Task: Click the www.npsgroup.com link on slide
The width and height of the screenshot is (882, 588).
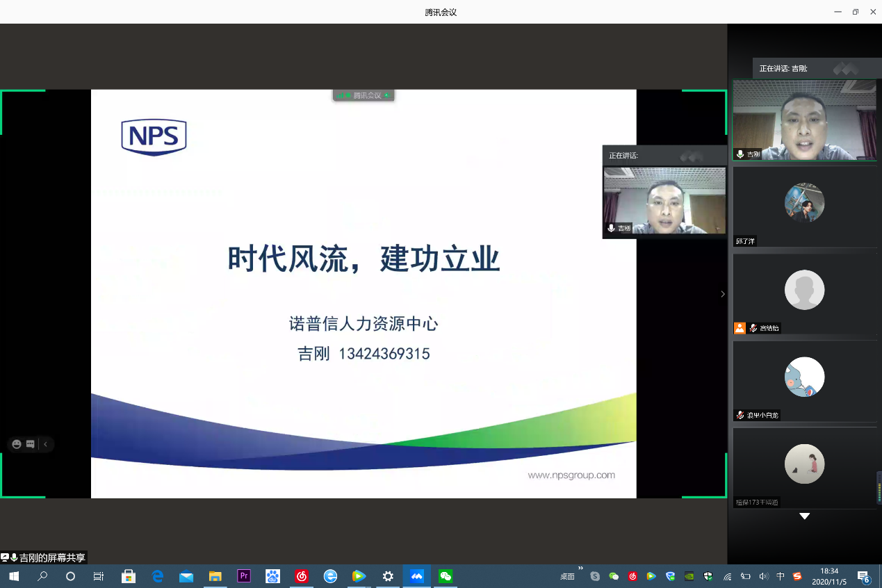Action: pos(571,475)
